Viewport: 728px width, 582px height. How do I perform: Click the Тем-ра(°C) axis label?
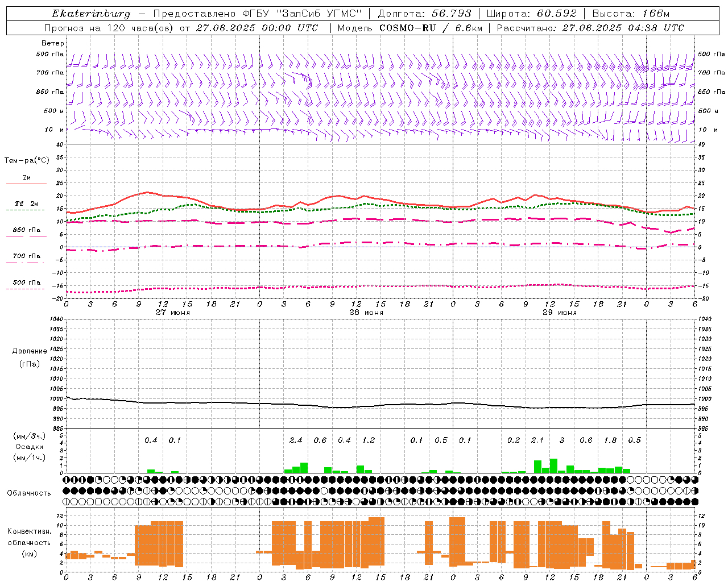27,161
